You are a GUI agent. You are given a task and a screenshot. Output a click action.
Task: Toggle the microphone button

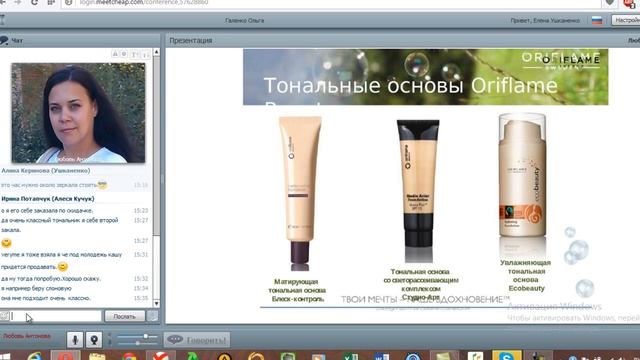[75, 340]
